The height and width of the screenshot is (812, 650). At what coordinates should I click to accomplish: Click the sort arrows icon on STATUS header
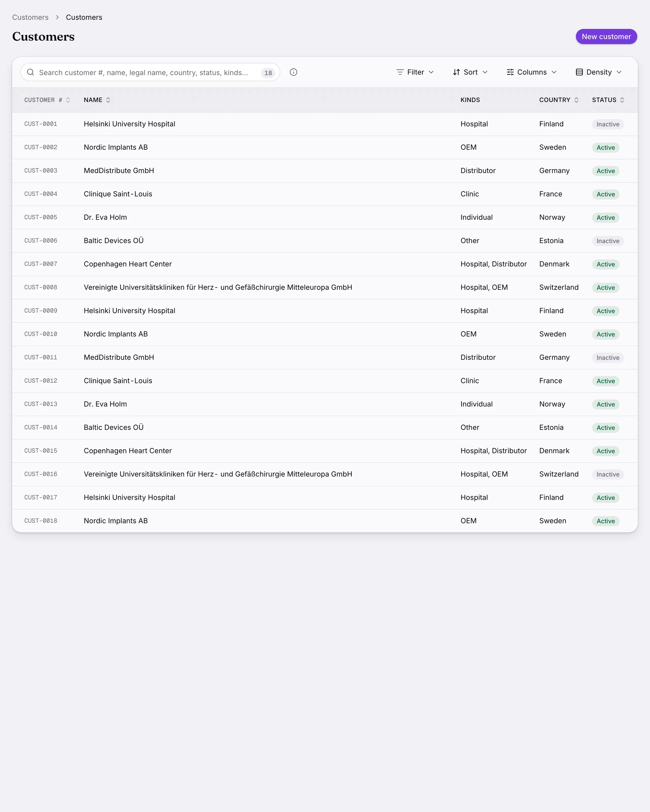pyautogui.click(x=622, y=100)
